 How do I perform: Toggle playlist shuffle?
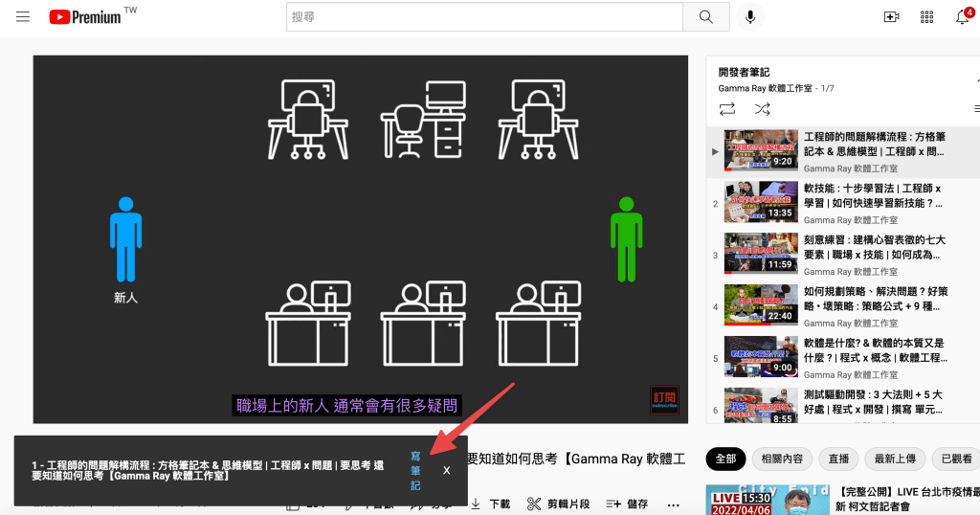point(762,109)
